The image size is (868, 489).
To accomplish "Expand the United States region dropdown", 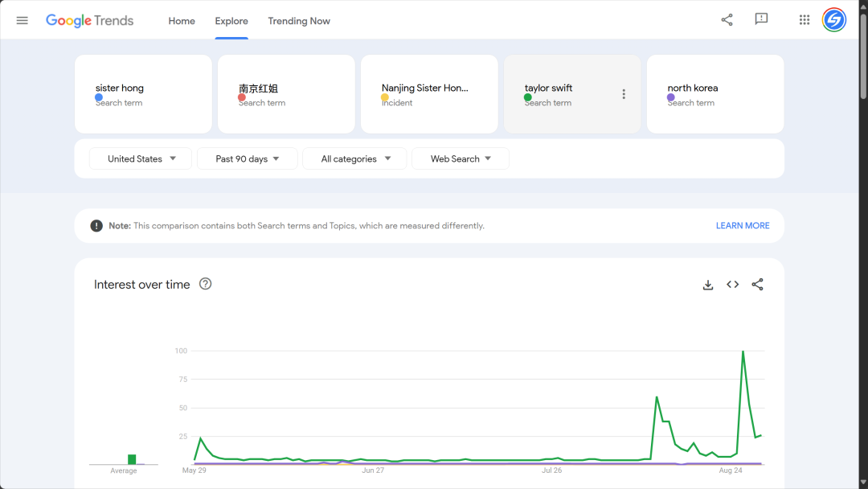I will click(140, 159).
